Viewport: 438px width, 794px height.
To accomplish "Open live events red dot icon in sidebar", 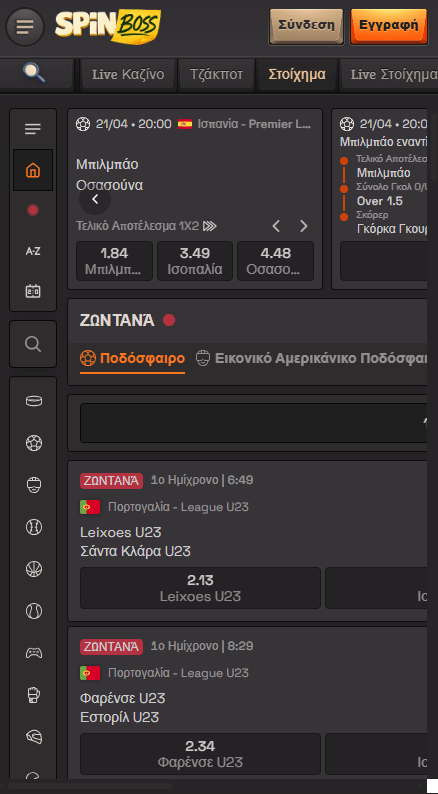I will coord(33,210).
